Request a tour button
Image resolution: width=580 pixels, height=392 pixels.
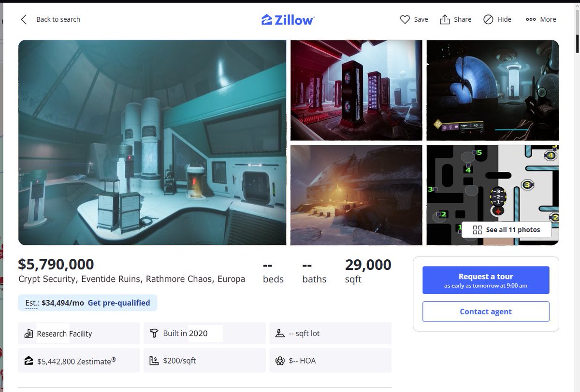tap(486, 280)
